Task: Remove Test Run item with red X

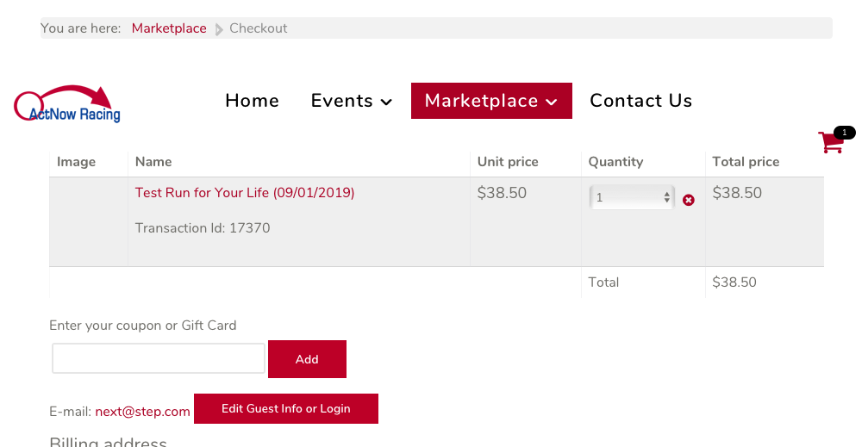Action: (689, 200)
